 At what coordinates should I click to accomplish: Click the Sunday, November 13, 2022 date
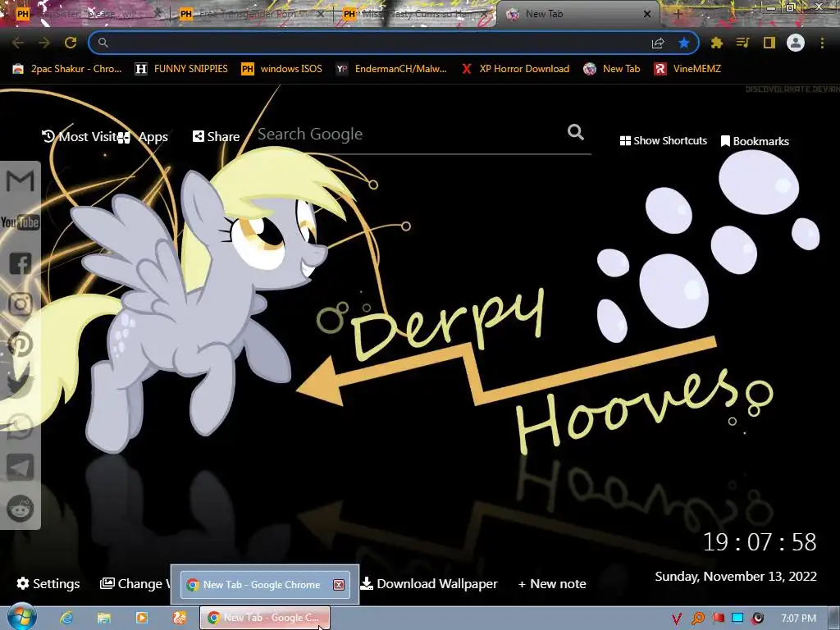736,577
